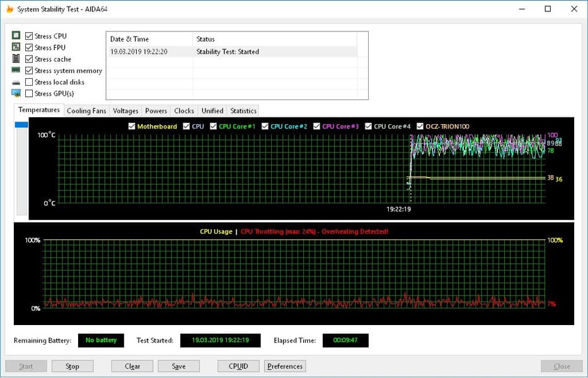Click the AIDA64 flame icon in title bar
Viewport: 588px width, 378px height.
[9, 9]
